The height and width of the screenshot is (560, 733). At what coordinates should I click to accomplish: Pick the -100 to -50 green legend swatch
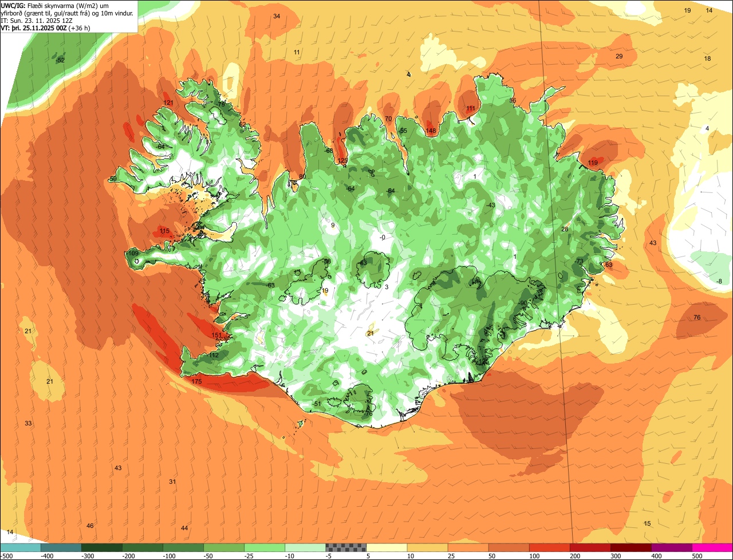click(x=183, y=547)
